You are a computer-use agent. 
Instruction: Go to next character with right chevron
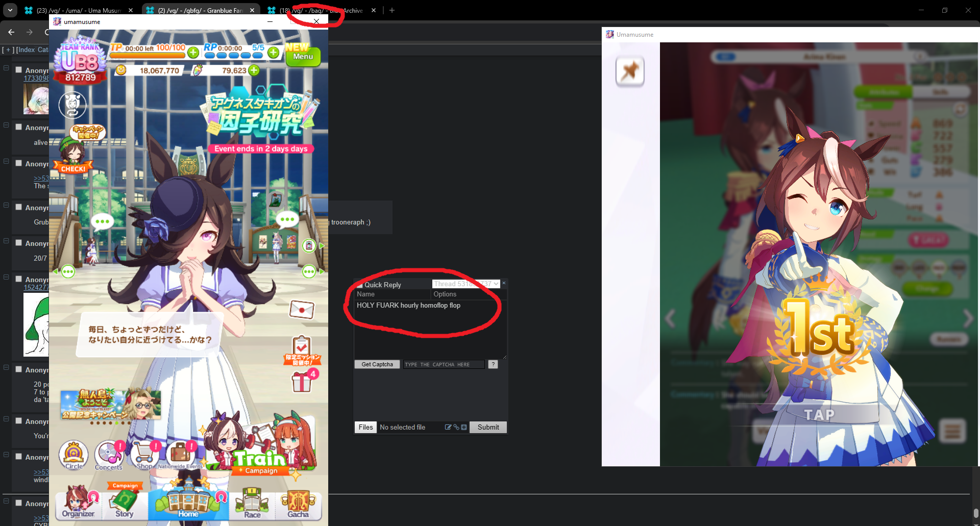[968, 318]
